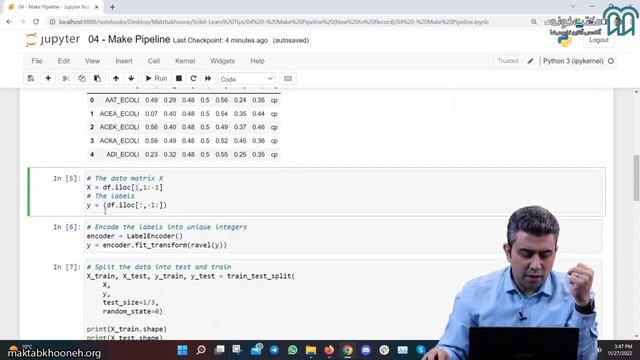Image resolution: width=640 pixels, height=360 pixels.
Task: Click the ACEA_ECOLI cell in output table
Action: pyautogui.click(x=119, y=113)
